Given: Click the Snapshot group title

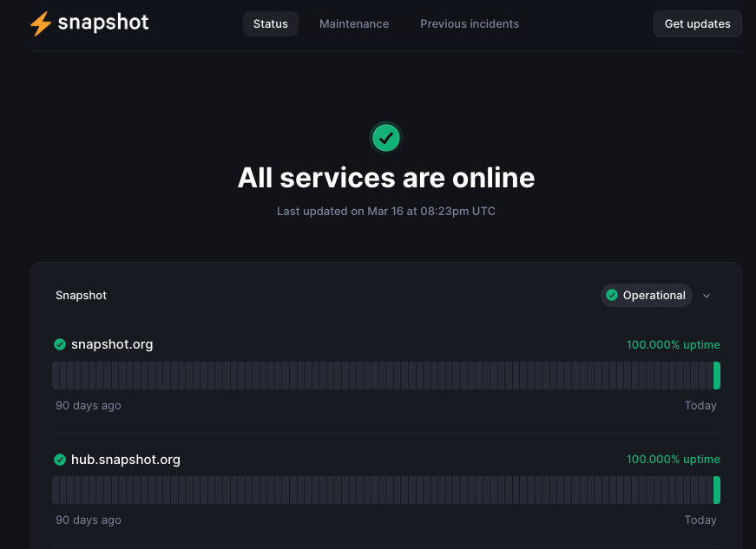Looking at the screenshot, I should point(81,295).
